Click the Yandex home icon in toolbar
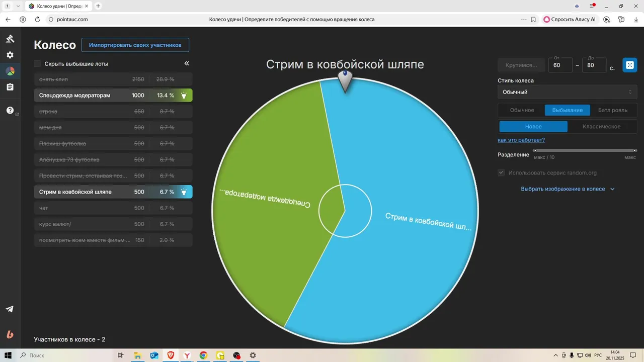This screenshot has width=644, height=362. pos(23,20)
